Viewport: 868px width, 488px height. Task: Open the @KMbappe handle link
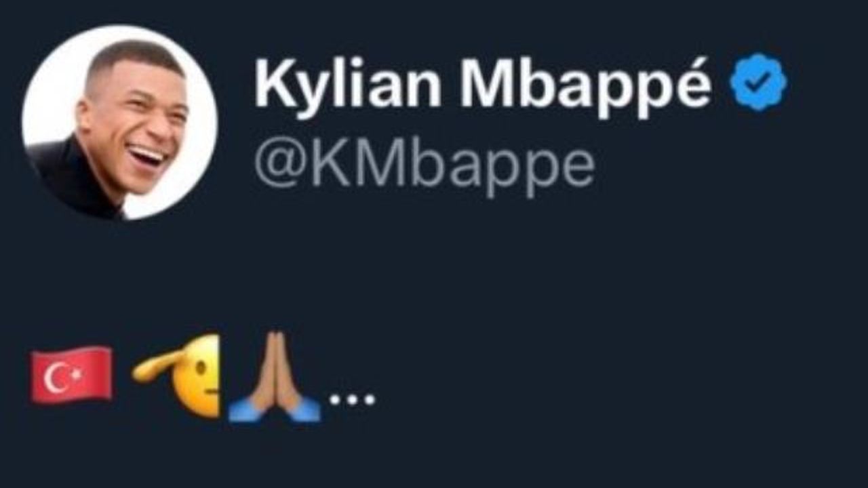click(x=425, y=167)
